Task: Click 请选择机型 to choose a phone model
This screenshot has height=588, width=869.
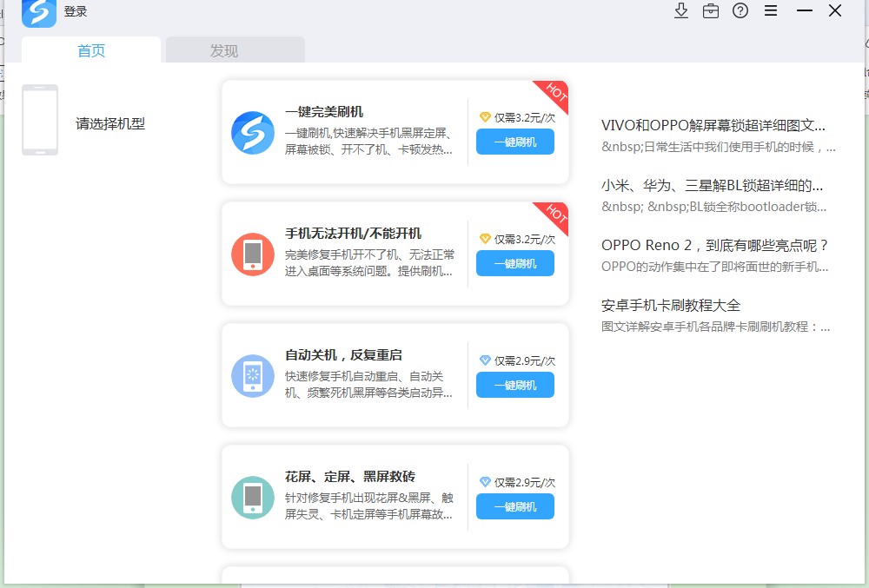Action: [x=110, y=123]
